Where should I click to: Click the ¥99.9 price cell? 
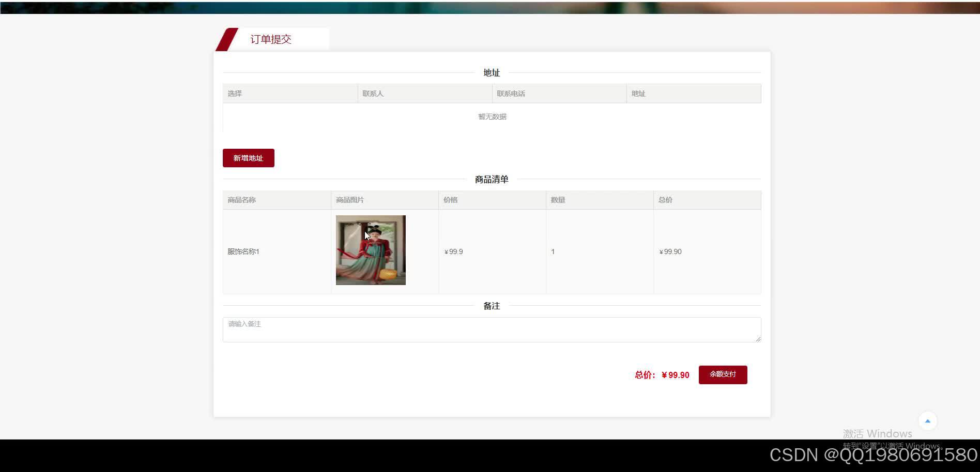click(492, 251)
